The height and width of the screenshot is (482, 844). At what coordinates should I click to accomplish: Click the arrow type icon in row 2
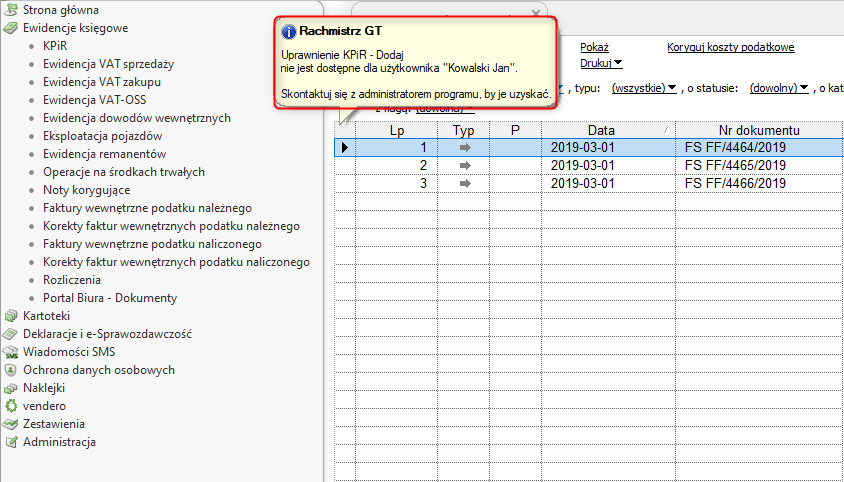click(x=465, y=165)
